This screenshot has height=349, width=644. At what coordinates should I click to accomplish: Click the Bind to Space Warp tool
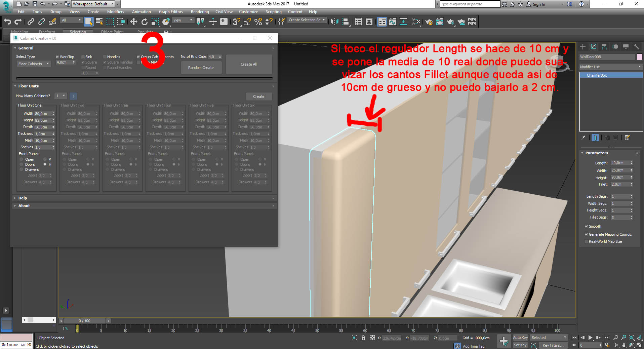pos(52,22)
